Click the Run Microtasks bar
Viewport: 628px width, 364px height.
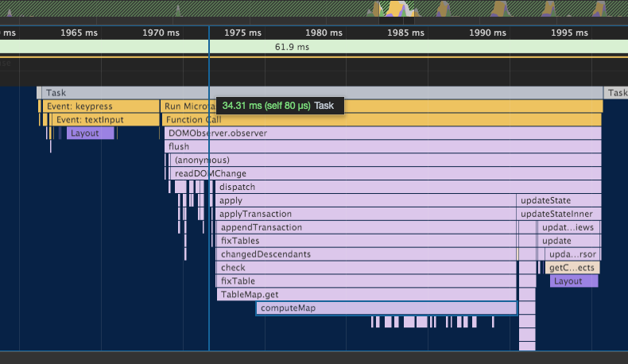tap(382, 106)
